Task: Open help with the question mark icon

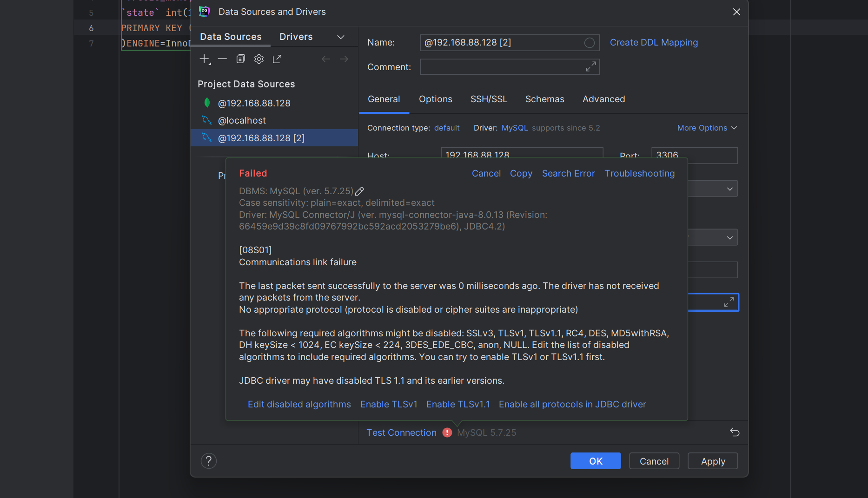Action: point(209,461)
